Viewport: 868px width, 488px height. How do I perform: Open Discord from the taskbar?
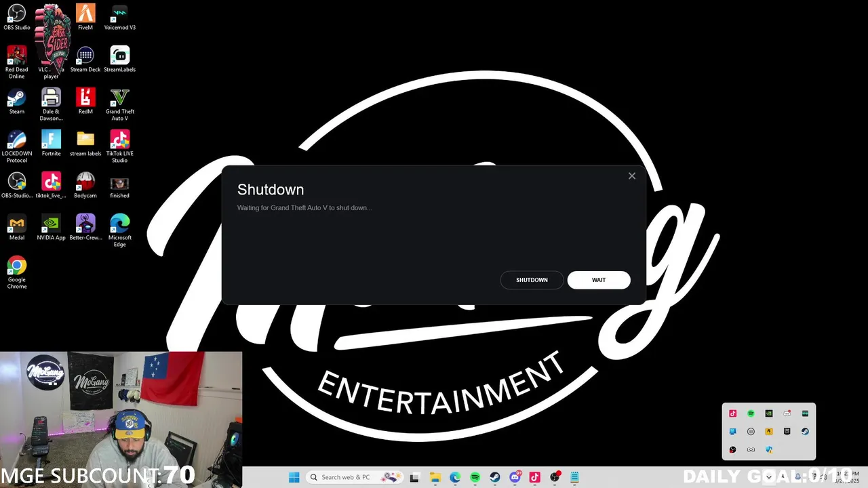515,477
